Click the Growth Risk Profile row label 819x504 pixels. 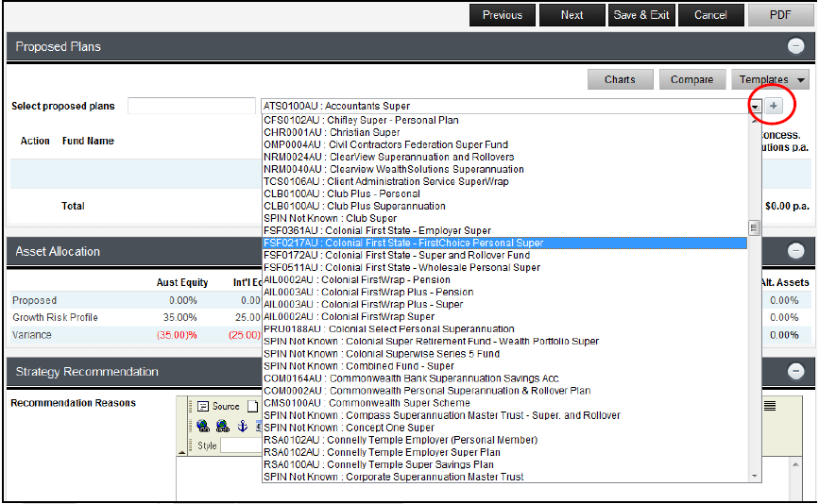pos(55,317)
